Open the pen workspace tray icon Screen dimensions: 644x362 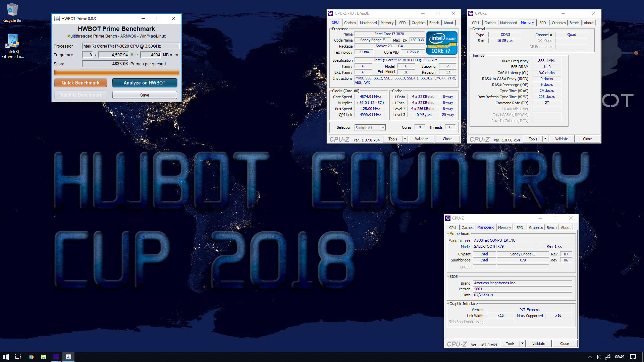coord(607,357)
